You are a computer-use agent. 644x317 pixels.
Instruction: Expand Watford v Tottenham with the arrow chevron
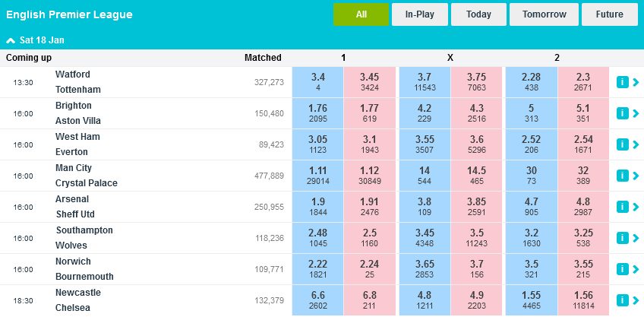(x=636, y=82)
